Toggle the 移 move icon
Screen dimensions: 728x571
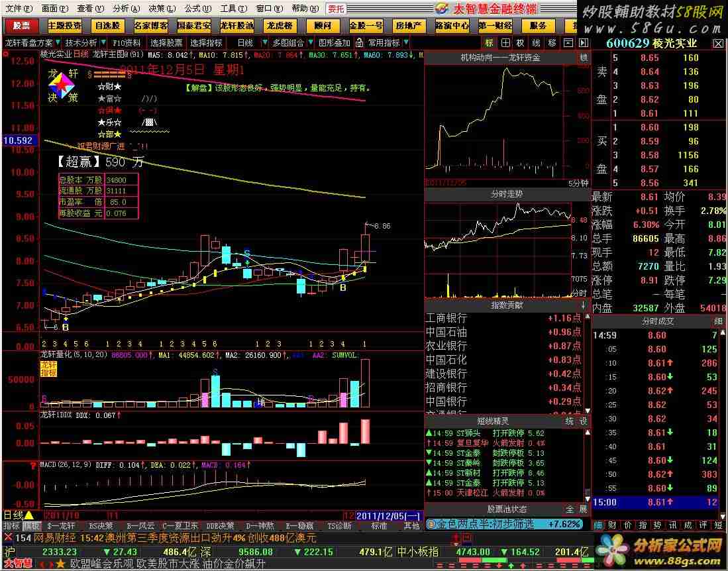(x=552, y=42)
